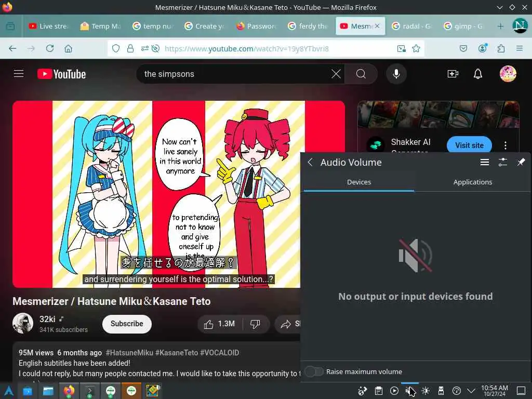The height and width of the screenshot is (399, 532).
Task: Open Pocket save button
Action: tap(463, 48)
